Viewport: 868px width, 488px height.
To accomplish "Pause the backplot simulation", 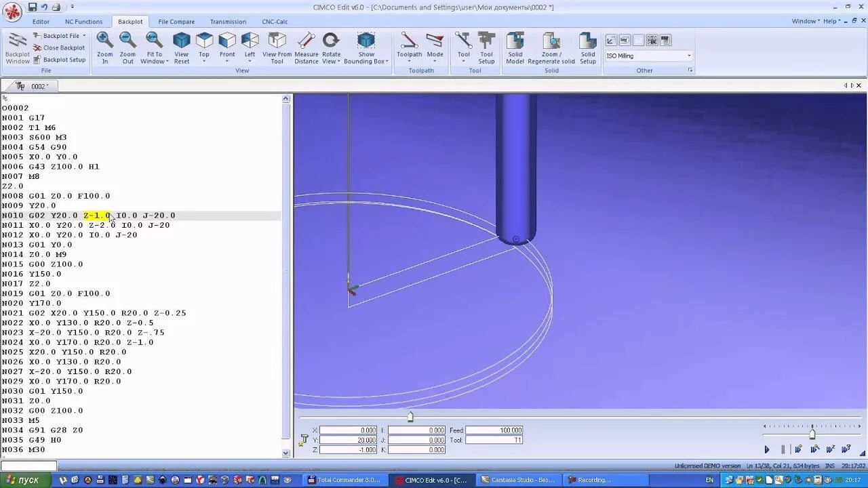I will (x=783, y=449).
